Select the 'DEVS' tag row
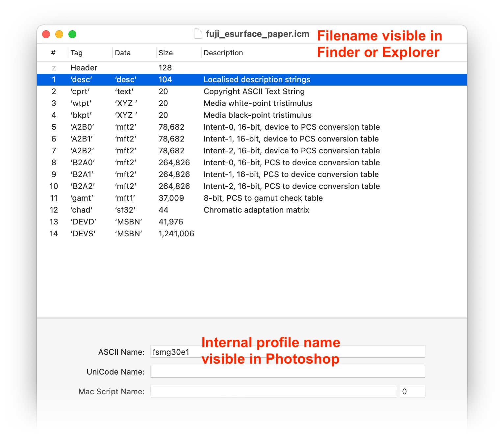This screenshot has width=504, height=442. click(252, 234)
